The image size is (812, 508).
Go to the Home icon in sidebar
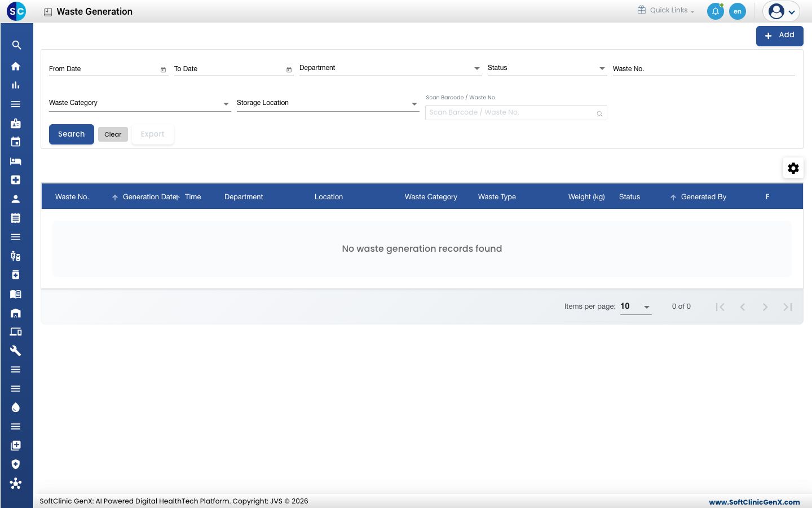tap(16, 66)
